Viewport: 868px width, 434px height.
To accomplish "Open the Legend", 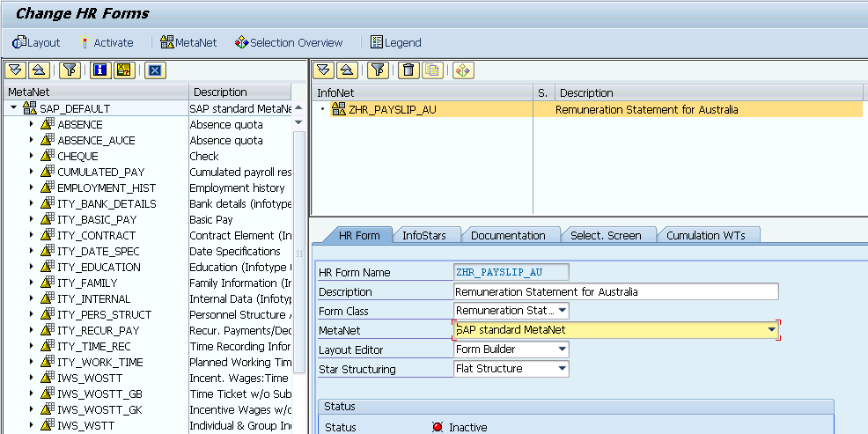I will (x=395, y=42).
